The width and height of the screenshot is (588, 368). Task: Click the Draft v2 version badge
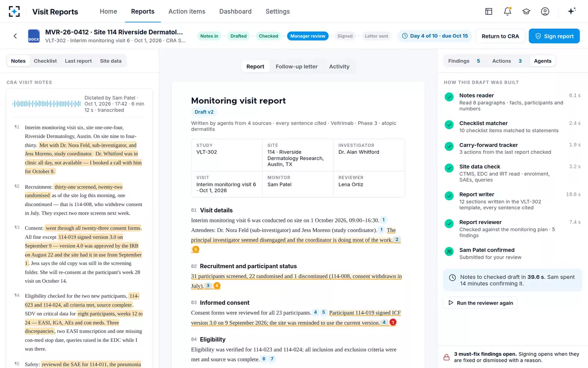tap(204, 112)
